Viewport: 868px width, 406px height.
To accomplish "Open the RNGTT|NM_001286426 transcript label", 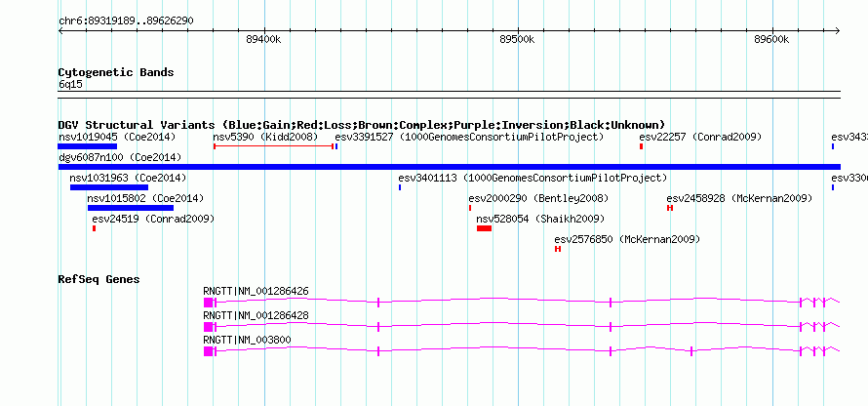I will pyautogui.click(x=256, y=292).
